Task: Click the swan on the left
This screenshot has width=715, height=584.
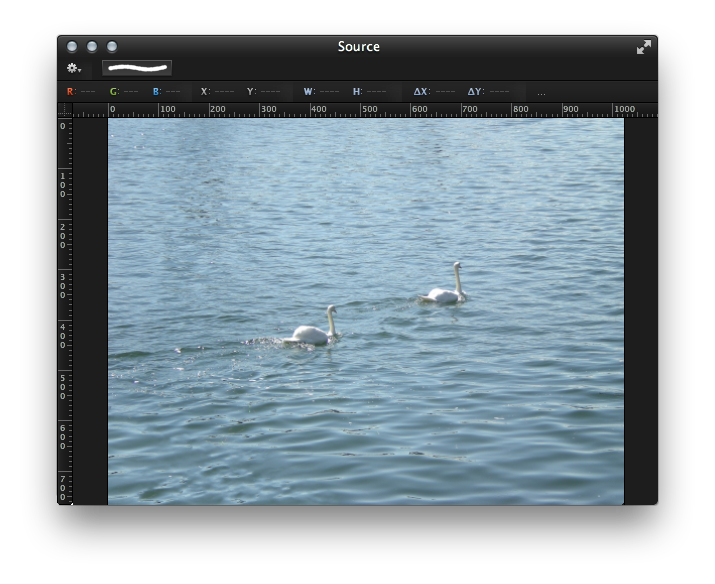Action: tap(315, 330)
